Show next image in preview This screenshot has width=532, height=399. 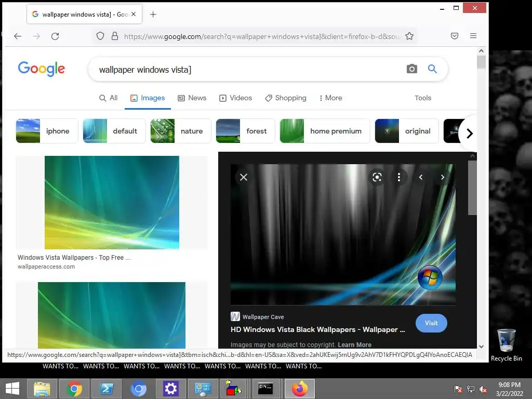pos(443,177)
